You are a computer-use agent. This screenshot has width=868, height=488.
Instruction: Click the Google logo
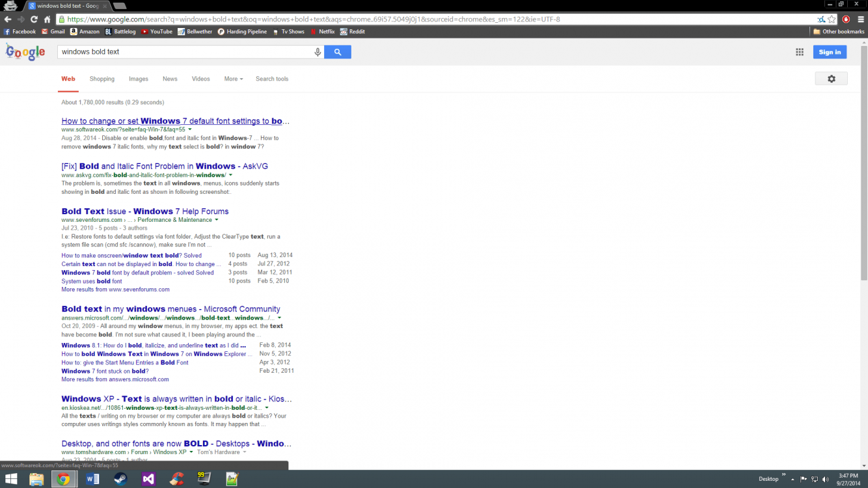click(x=25, y=52)
